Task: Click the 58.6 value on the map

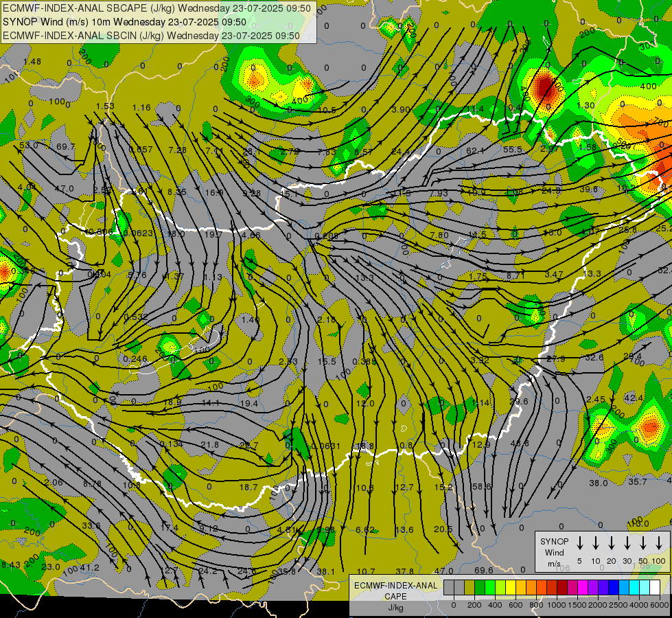Action: (x=481, y=486)
